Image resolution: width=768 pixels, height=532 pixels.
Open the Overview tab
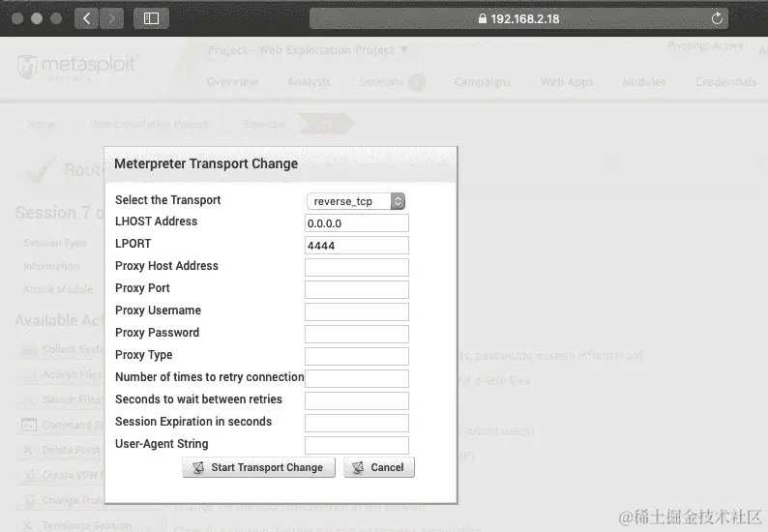232,82
